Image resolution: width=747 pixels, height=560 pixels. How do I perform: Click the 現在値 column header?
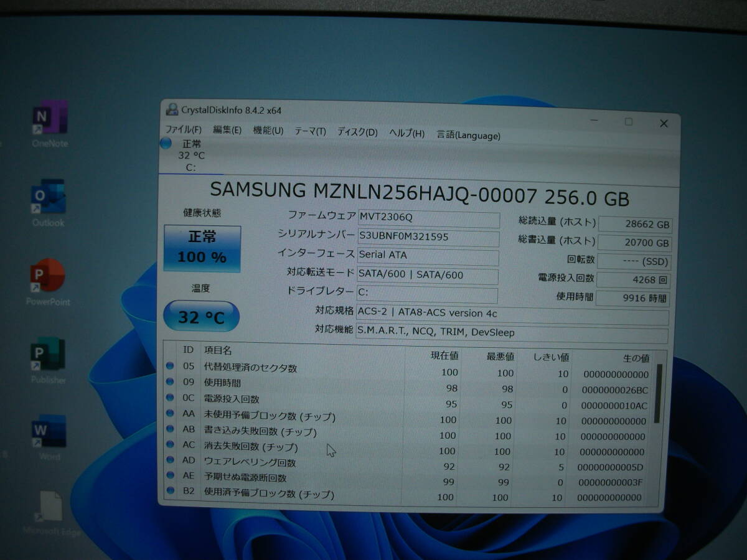point(444,355)
